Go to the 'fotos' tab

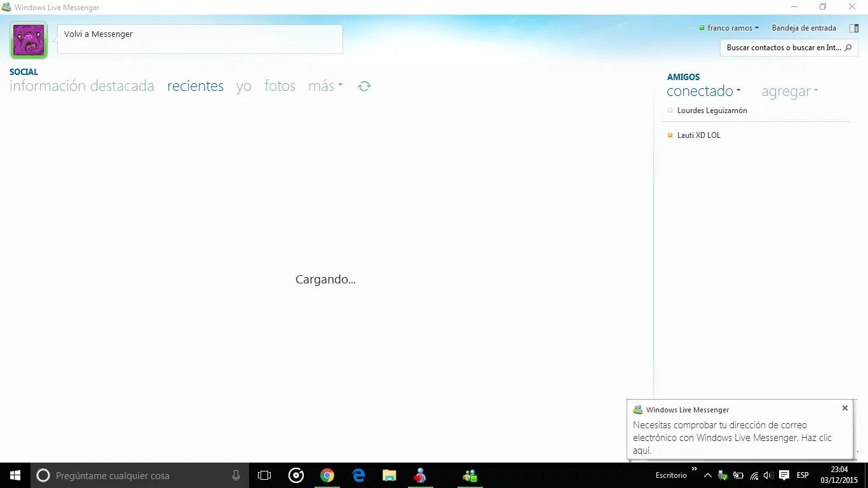[280, 86]
